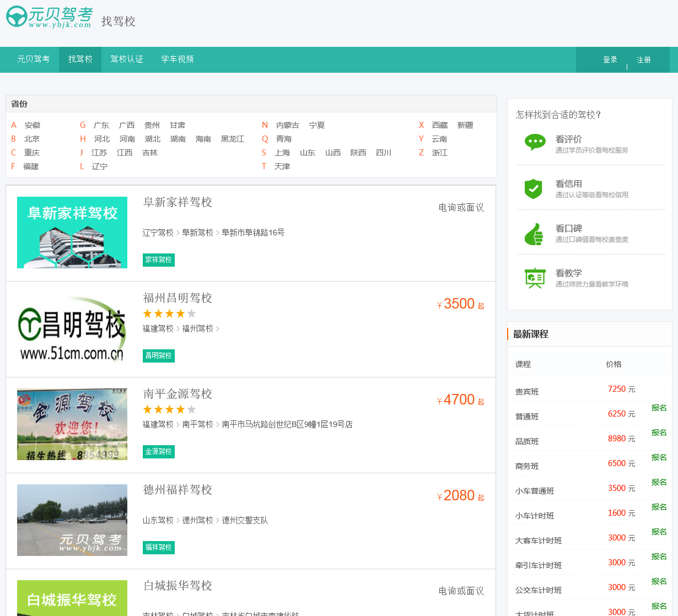Click the 金源驾校 green tag
Viewport: 678px width, 616px height.
click(x=159, y=451)
